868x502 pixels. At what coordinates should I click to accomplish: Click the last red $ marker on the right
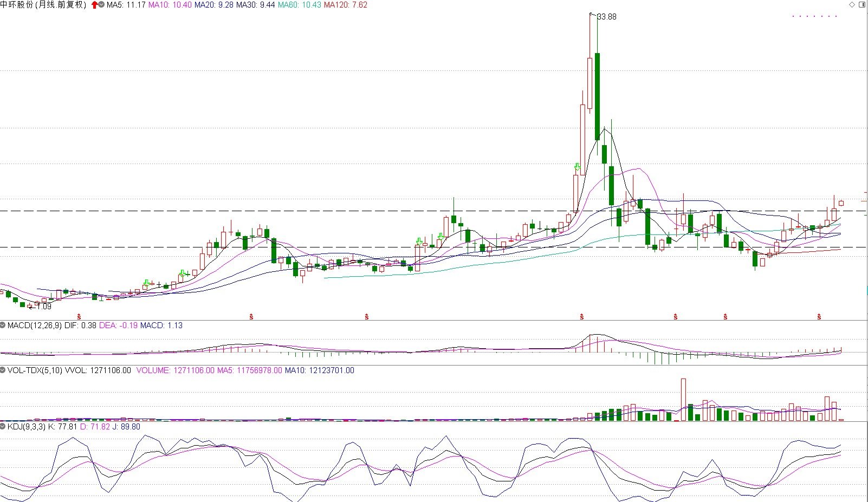pyautogui.click(x=819, y=317)
